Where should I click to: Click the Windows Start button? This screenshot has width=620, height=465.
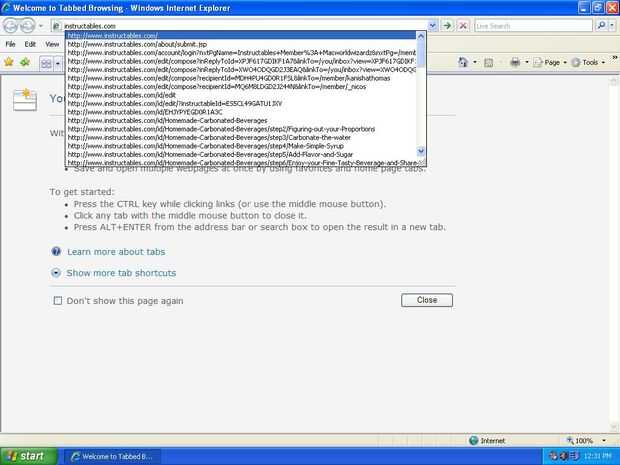[x=28, y=456]
